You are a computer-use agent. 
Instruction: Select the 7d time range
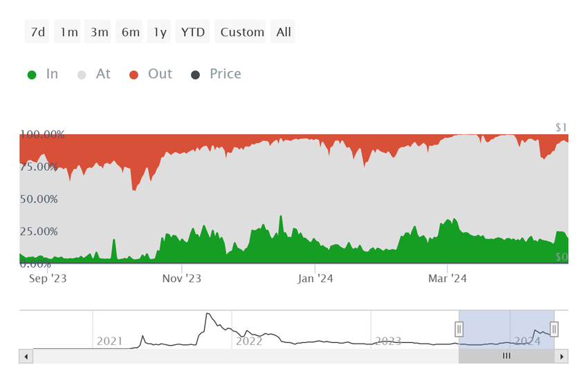[37, 32]
